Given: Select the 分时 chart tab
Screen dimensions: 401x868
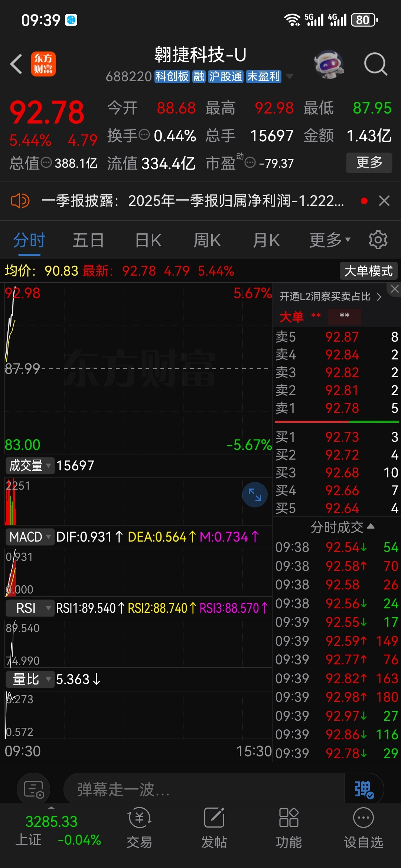Looking at the screenshot, I should [x=29, y=240].
